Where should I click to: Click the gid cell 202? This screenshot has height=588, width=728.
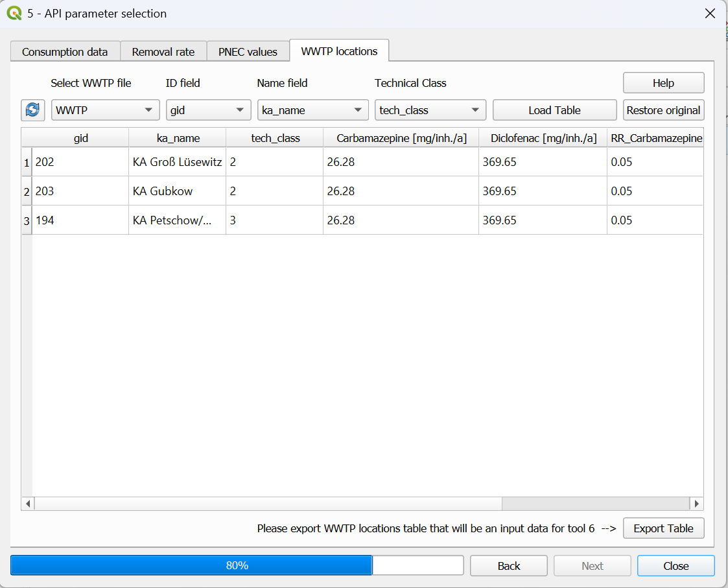(x=80, y=162)
